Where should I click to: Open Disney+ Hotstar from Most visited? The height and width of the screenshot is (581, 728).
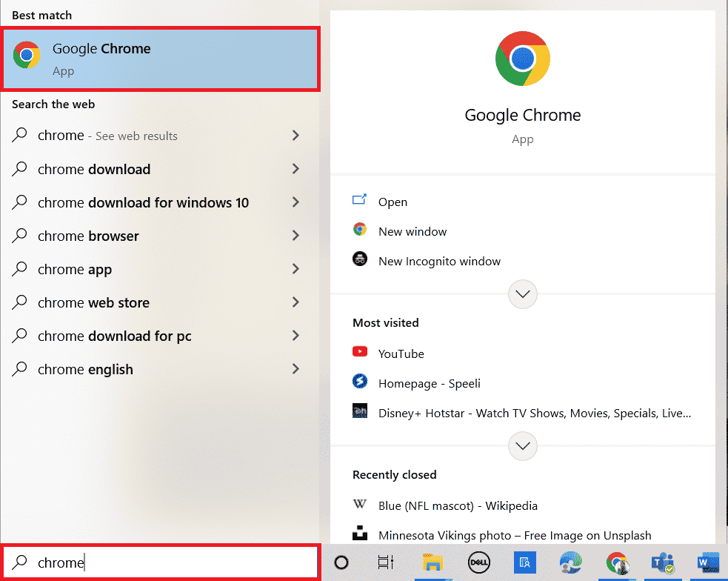click(533, 413)
